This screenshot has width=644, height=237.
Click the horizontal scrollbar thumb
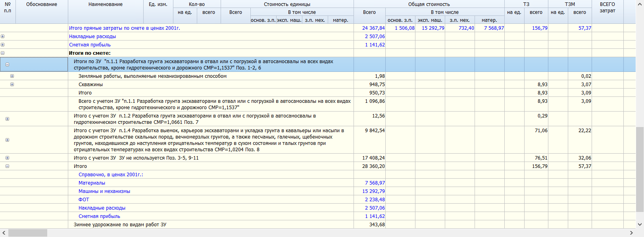tap(27, 233)
